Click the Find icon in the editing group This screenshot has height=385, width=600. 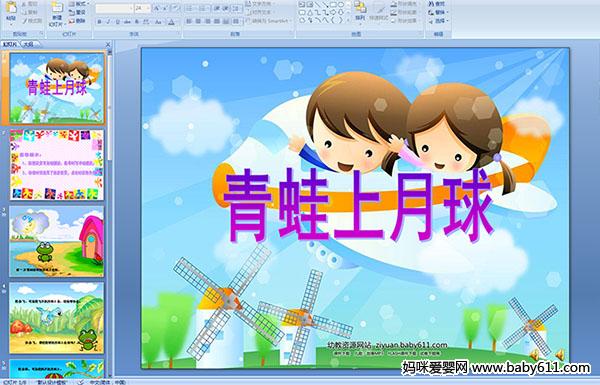[437, 4]
